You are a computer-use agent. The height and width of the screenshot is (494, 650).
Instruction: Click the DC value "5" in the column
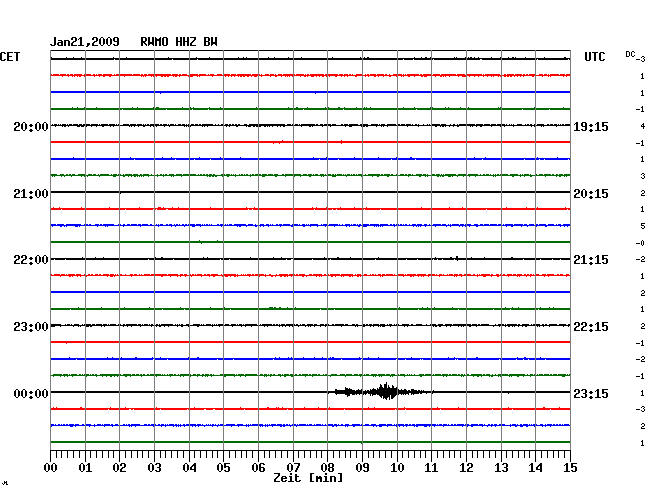[643, 226]
